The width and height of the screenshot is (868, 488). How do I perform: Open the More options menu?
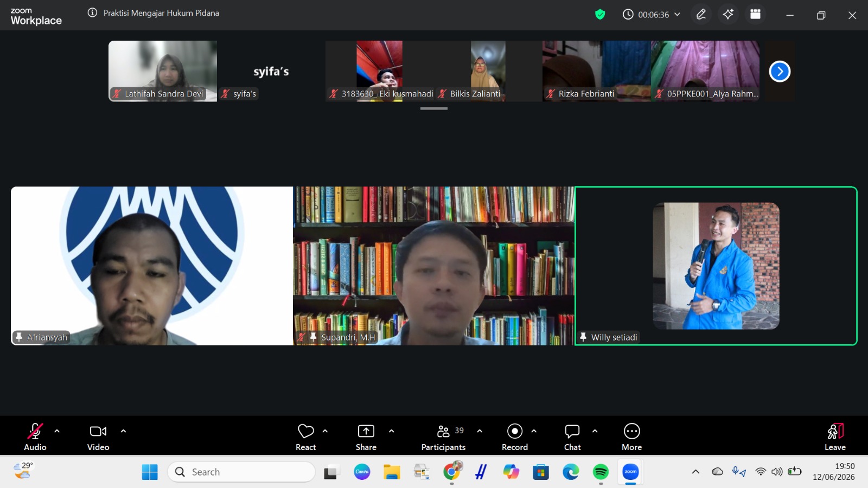(632, 436)
